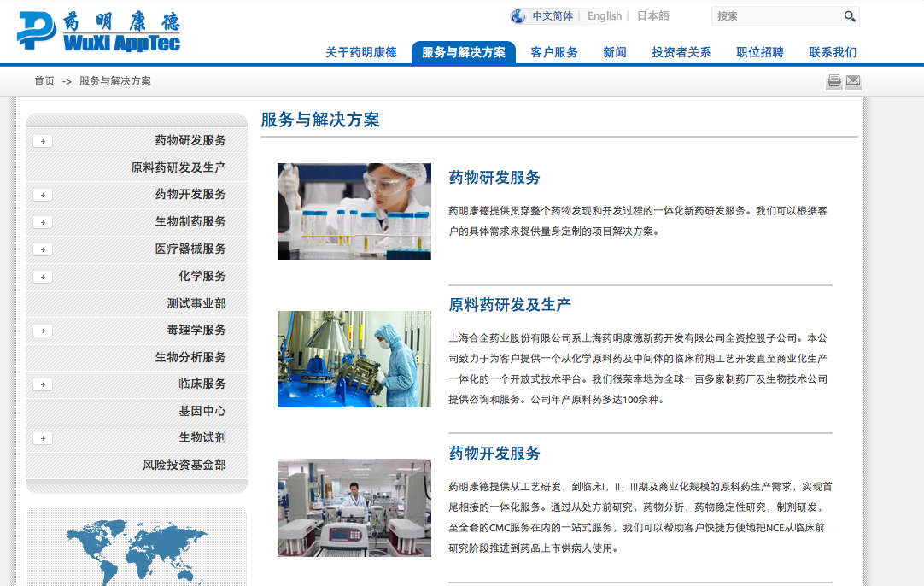Screen dimensions: 924x586
Task: Click the 临床服务 sidebar label
Action: click(202, 384)
